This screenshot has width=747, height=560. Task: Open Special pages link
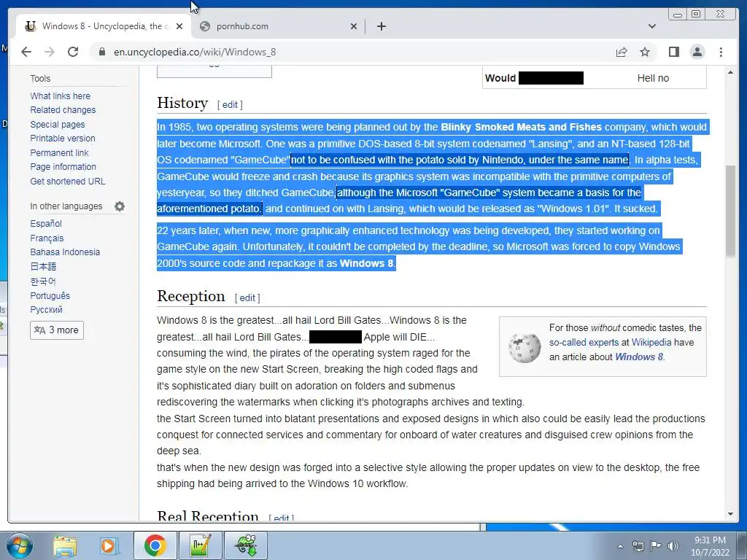click(57, 124)
